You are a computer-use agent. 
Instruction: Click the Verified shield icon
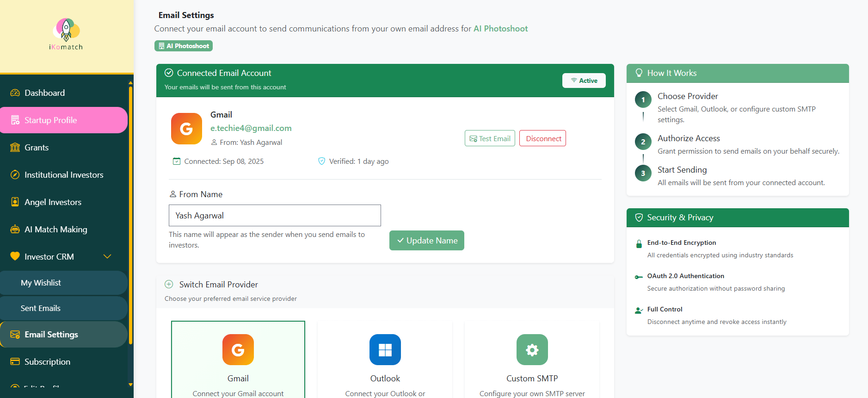click(322, 161)
